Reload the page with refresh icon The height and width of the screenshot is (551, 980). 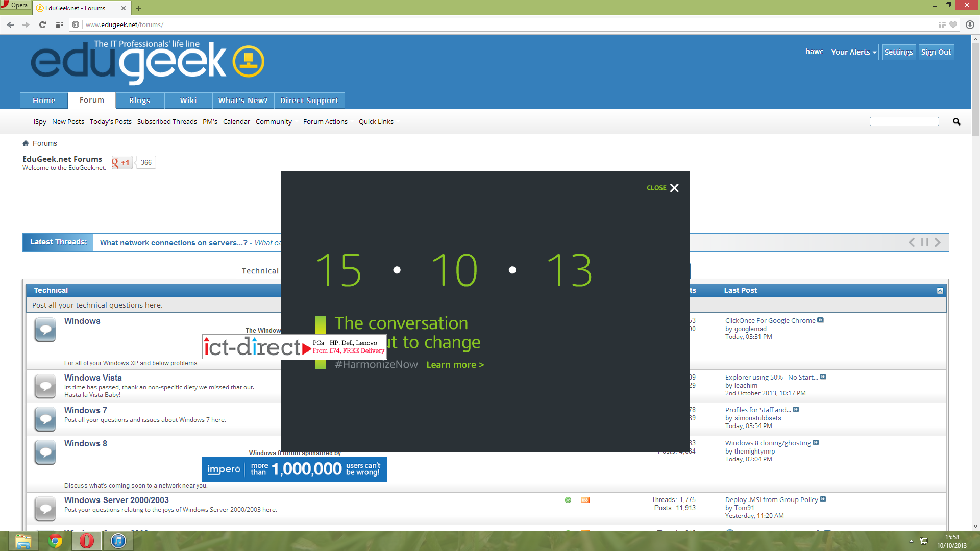[42, 24]
